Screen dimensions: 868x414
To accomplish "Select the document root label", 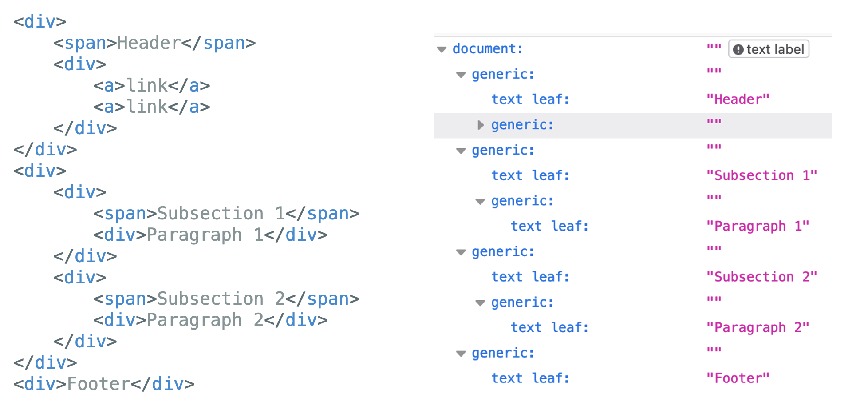I will [487, 49].
